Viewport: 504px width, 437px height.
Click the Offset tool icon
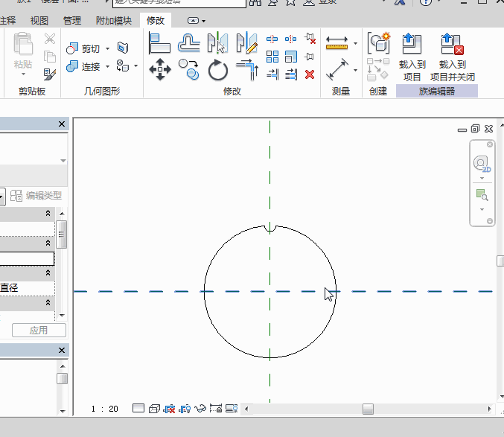[189, 43]
